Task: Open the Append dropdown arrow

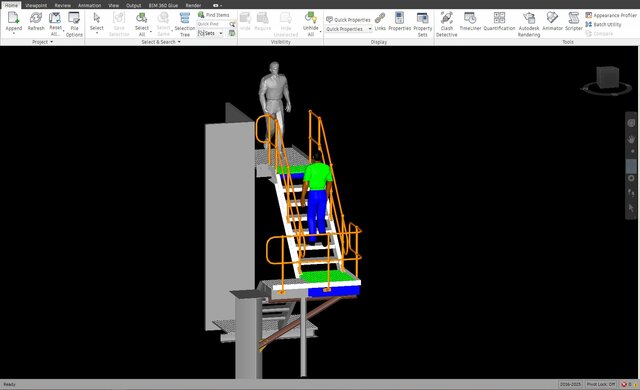Action: tap(13, 33)
